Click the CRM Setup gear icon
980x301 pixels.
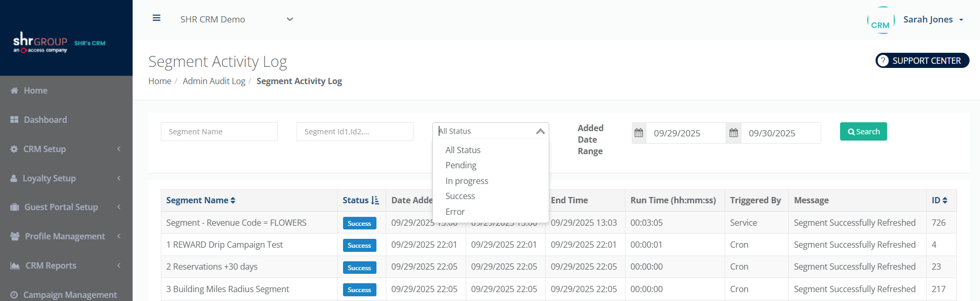click(x=14, y=149)
